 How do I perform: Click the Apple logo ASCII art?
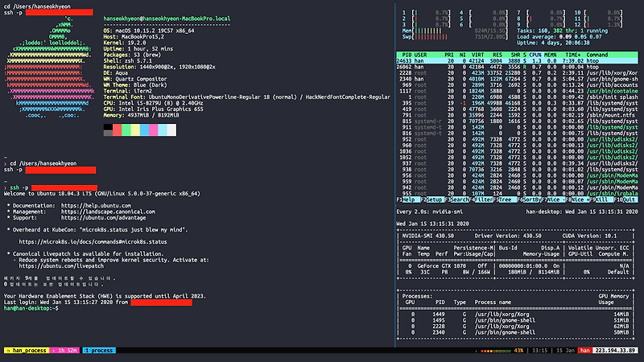[x=48, y=67]
